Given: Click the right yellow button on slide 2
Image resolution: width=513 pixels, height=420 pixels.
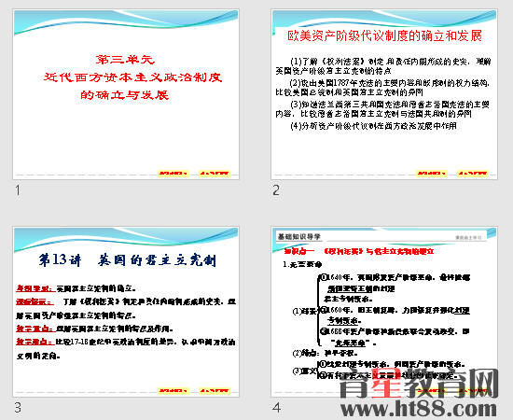Looking at the screenshot, I should point(473,174).
